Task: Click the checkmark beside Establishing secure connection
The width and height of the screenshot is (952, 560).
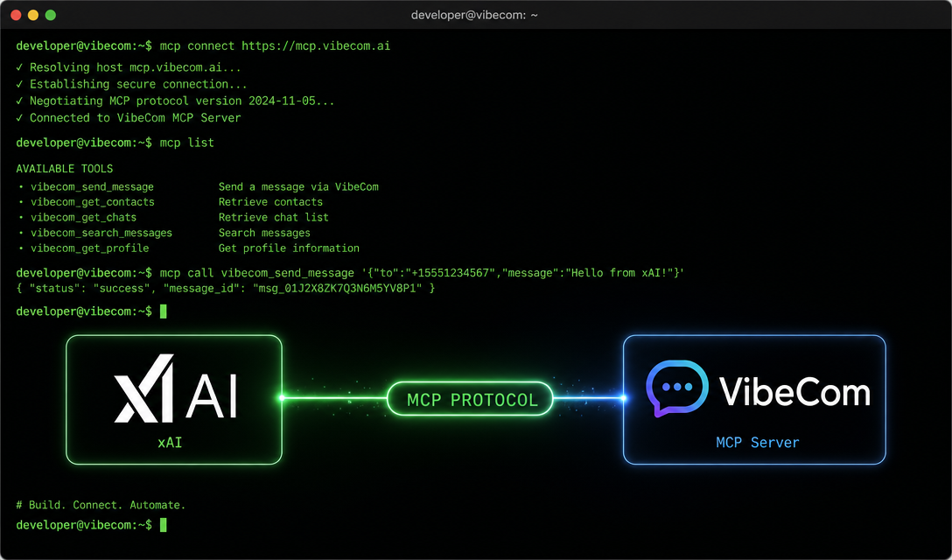Action: pos(19,84)
